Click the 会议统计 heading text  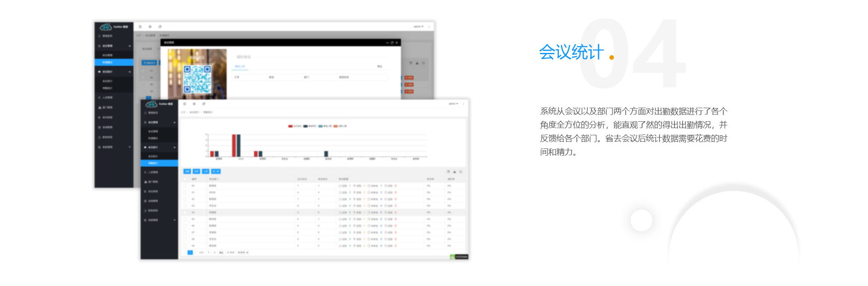[x=571, y=52]
